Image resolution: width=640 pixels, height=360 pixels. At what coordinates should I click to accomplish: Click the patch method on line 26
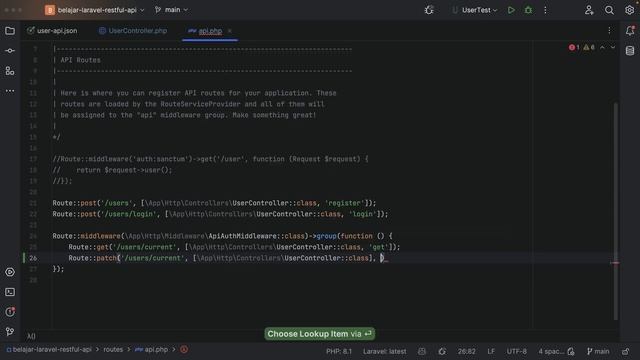(107, 258)
